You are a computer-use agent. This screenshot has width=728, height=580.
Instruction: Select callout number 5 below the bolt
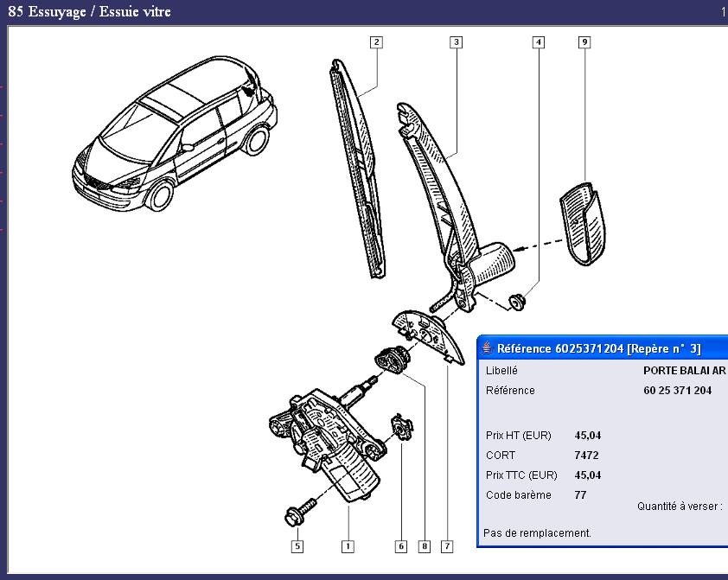pos(297,545)
